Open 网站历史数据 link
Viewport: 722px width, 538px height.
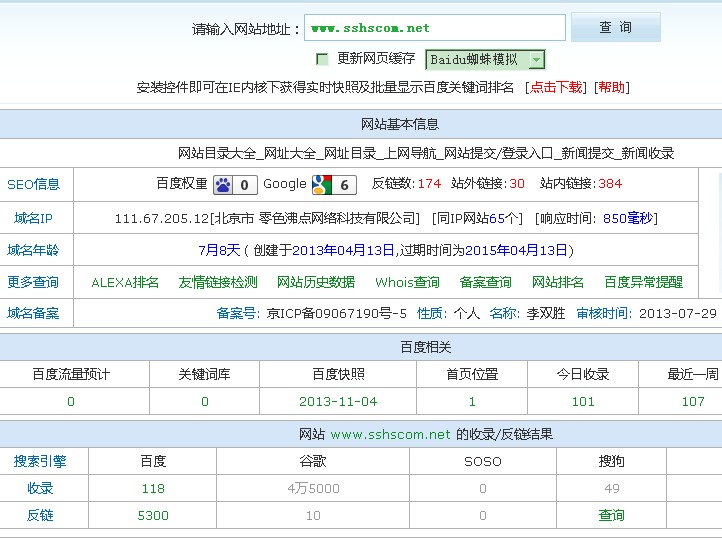tap(316, 282)
